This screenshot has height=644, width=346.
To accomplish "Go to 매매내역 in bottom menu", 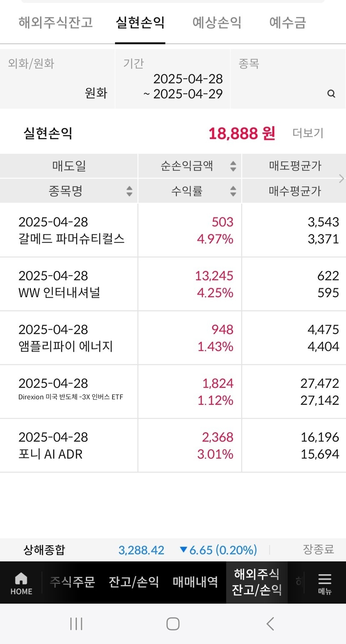I will [195, 582].
